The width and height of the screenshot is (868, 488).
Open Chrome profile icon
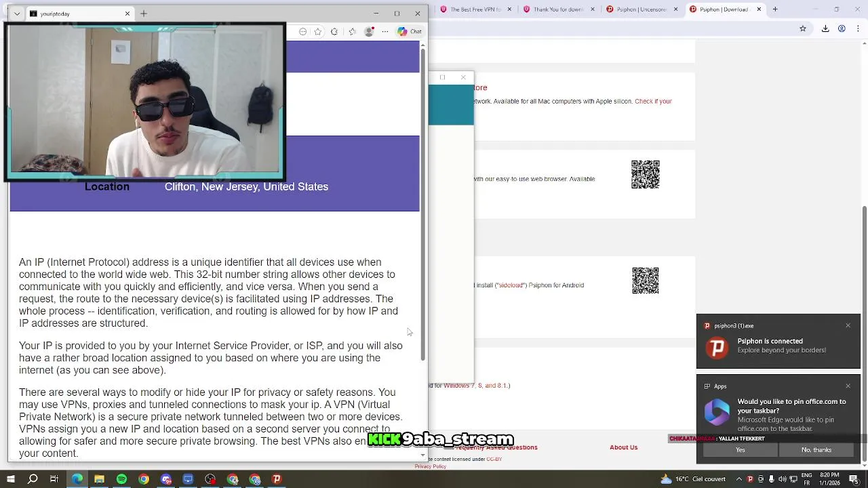click(842, 28)
